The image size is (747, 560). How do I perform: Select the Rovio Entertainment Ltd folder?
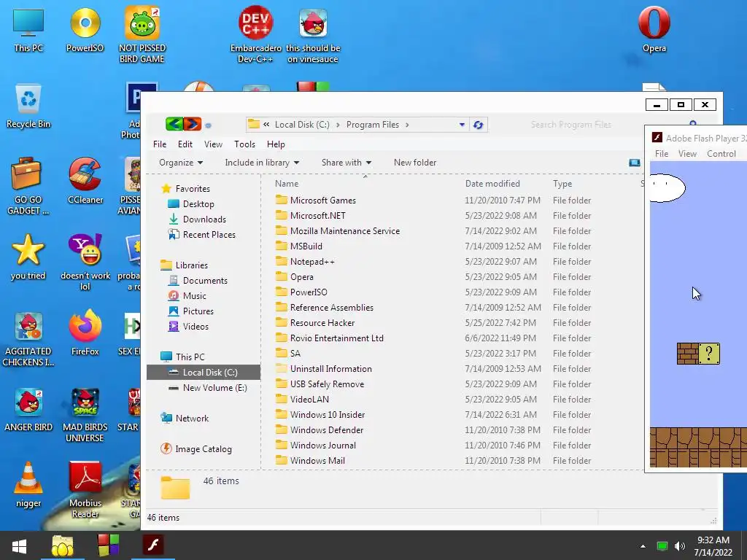(336, 338)
